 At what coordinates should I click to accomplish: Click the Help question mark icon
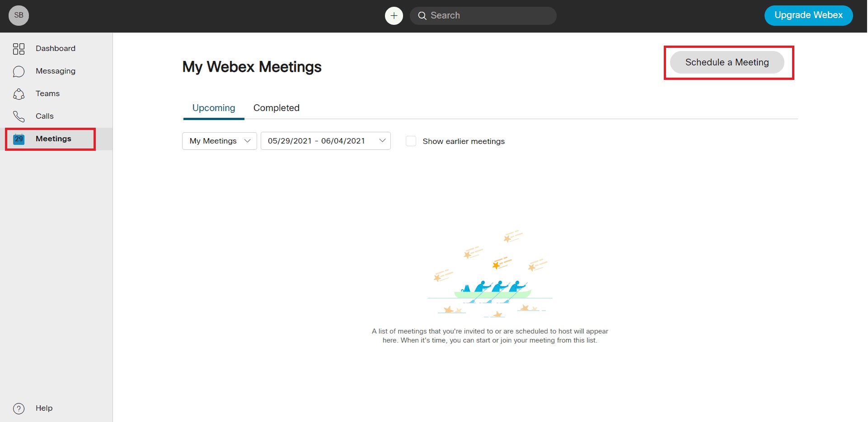click(19, 408)
